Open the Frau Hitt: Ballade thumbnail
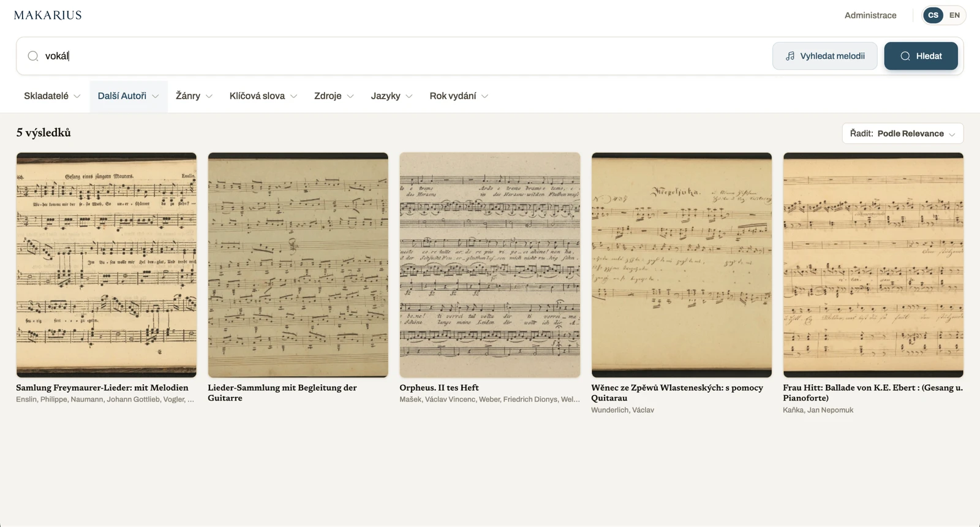Image resolution: width=980 pixels, height=527 pixels. click(873, 265)
